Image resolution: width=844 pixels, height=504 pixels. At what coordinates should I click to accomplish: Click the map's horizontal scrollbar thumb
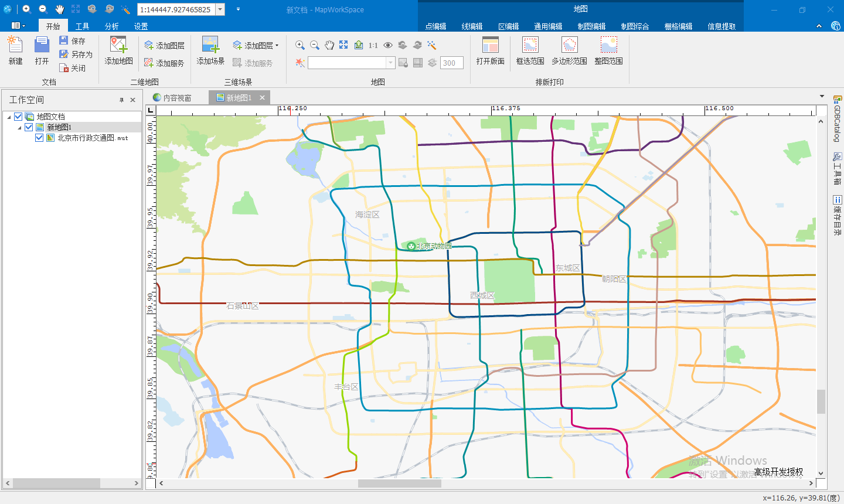399,483
